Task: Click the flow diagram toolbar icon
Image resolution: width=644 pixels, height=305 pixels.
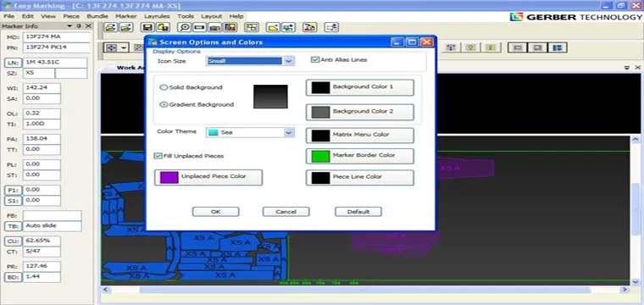Action: point(331,27)
